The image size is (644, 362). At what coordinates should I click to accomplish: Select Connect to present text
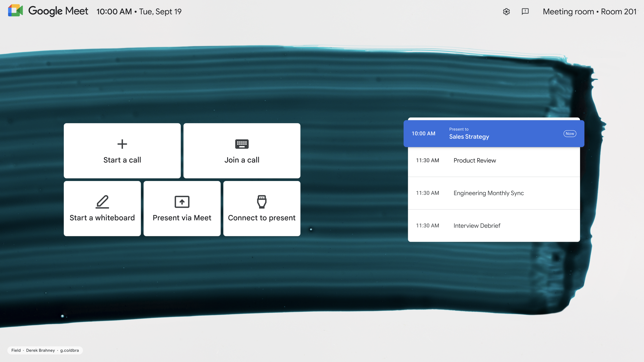(x=262, y=218)
